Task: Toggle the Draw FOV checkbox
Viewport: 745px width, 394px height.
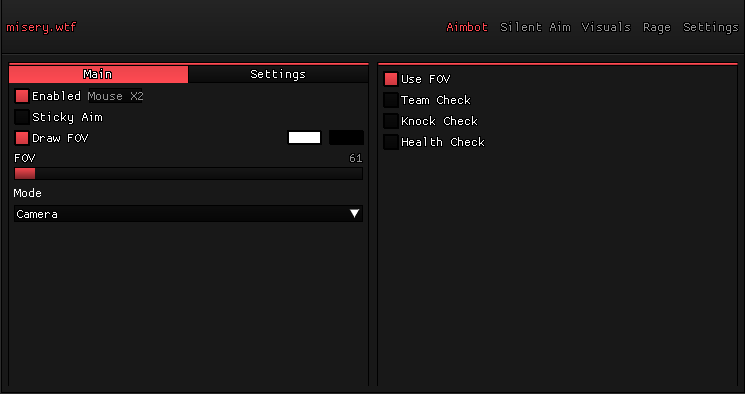Action: (22, 138)
